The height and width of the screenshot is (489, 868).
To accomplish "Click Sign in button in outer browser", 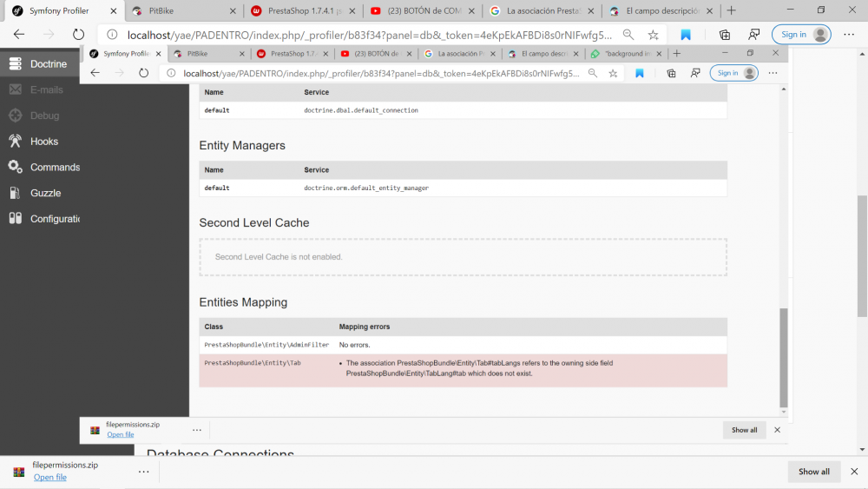I will pos(801,35).
